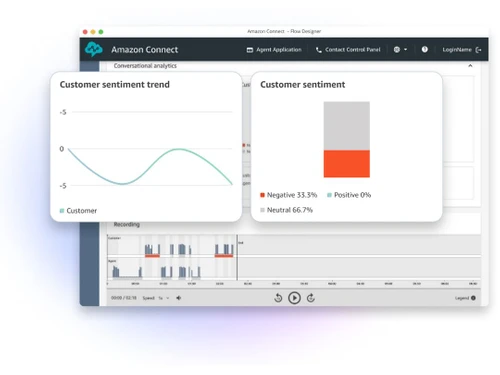Image resolution: width=500 pixels, height=375 pixels.
Task: Rewind the recording with the skip-back icon
Action: 278,298
